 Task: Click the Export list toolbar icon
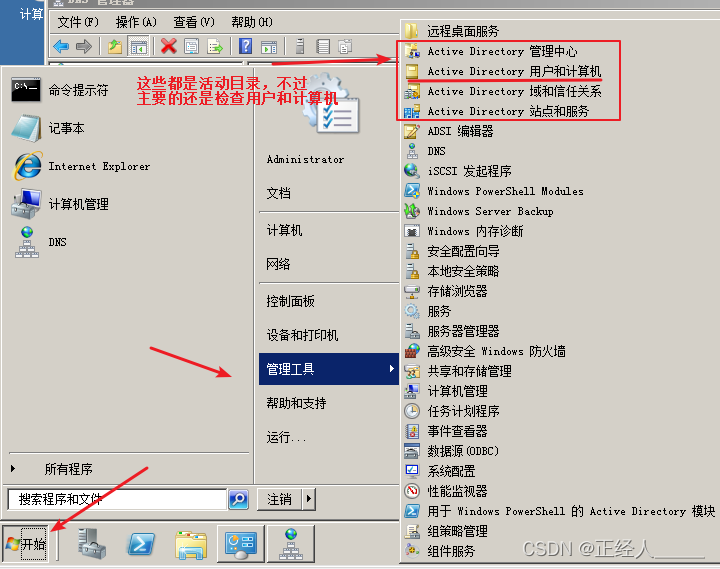coord(214,46)
